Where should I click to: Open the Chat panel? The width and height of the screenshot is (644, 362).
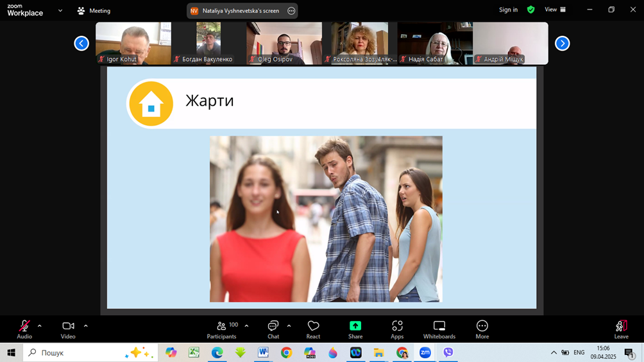(273, 329)
